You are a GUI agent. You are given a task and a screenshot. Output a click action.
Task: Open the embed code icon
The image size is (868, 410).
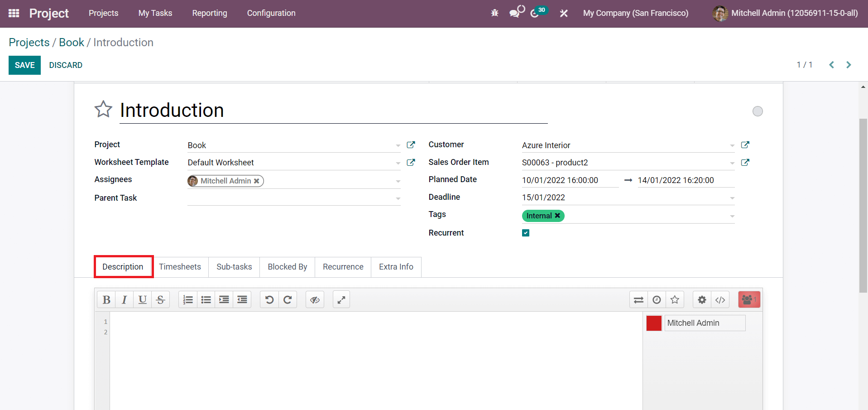[x=720, y=299]
